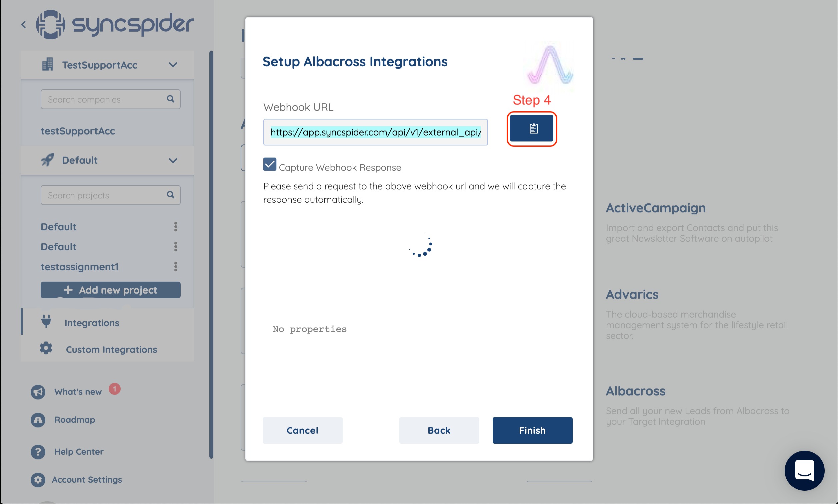Click the Cancel button
Viewport: 838px width, 504px height.
[303, 430]
